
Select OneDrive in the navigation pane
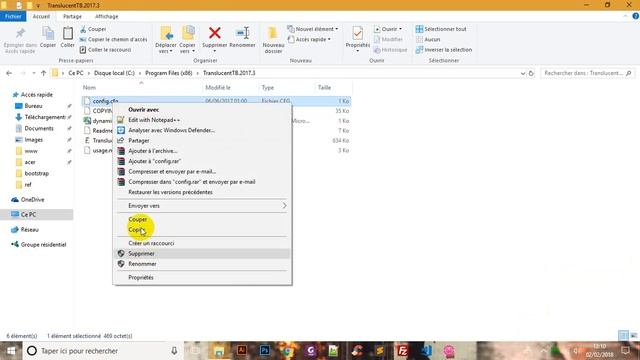(32, 200)
